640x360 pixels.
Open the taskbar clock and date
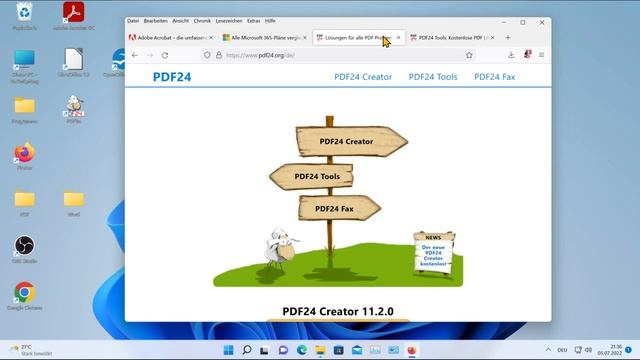610,350
